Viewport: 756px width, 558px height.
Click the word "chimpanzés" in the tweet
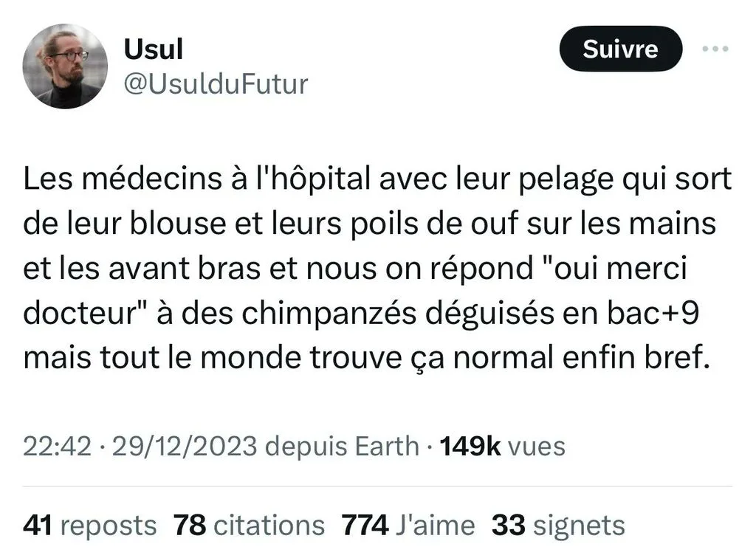329,313
